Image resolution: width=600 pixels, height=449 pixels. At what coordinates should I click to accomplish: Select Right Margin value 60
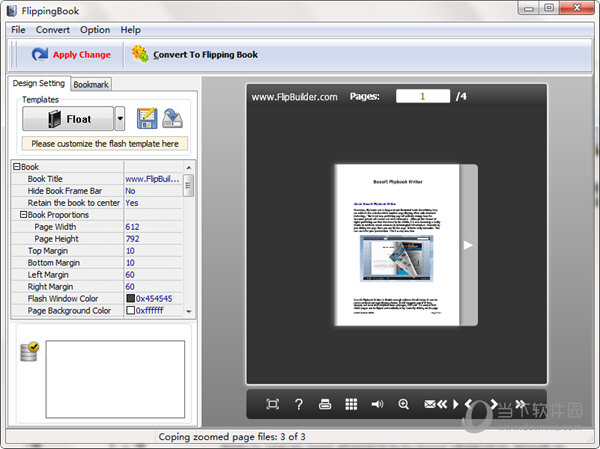tap(130, 286)
